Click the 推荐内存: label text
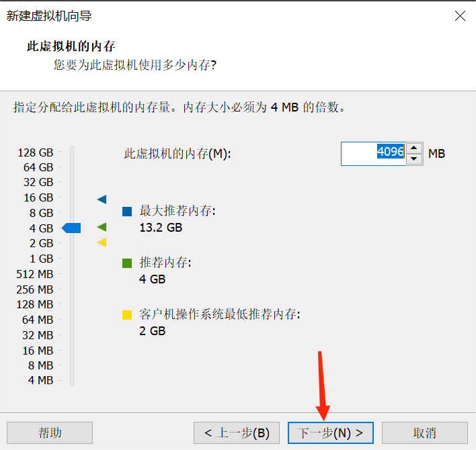The height and width of the screenshot is (450, 476). pyautogui.click(x=165, y=263)
